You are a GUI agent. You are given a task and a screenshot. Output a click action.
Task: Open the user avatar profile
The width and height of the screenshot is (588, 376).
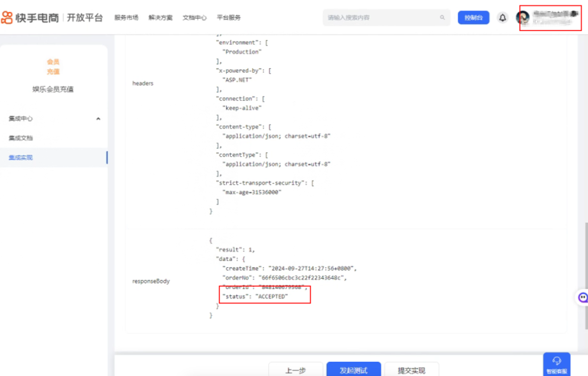coord(523,18)
